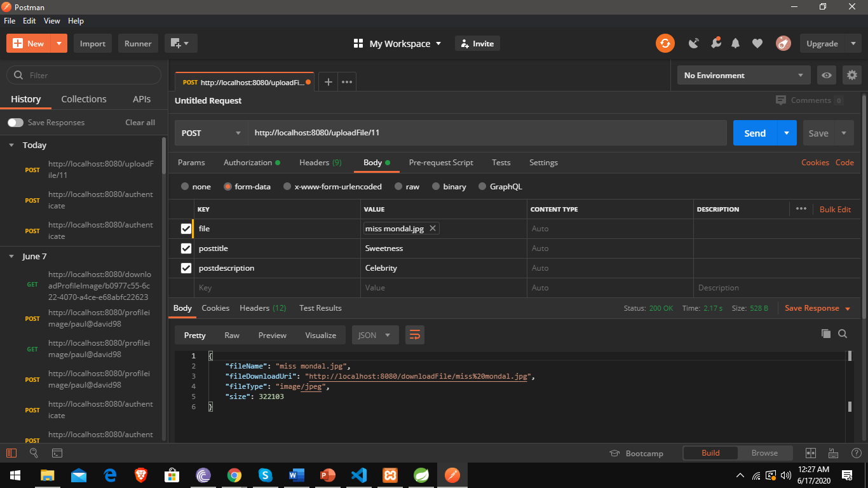Screen dimensions: 868x488
Task: Open My Workspace switcher
Action: (x=397, y=44)
